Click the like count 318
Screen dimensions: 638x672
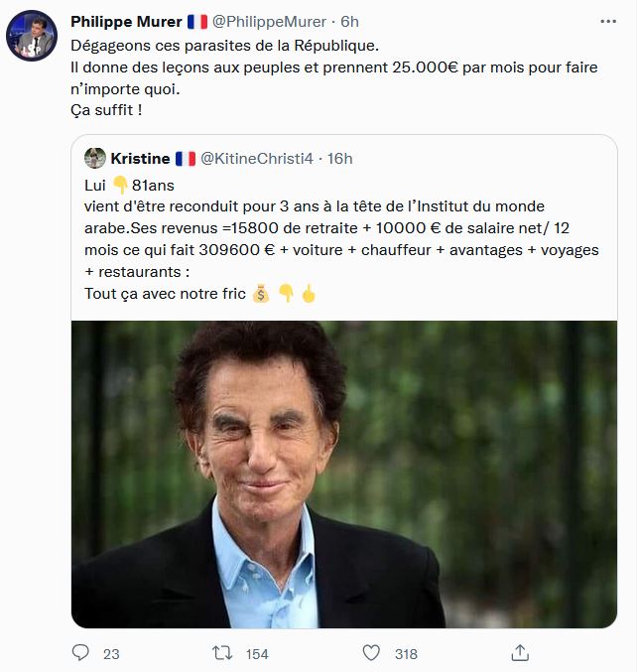[405, 654]
